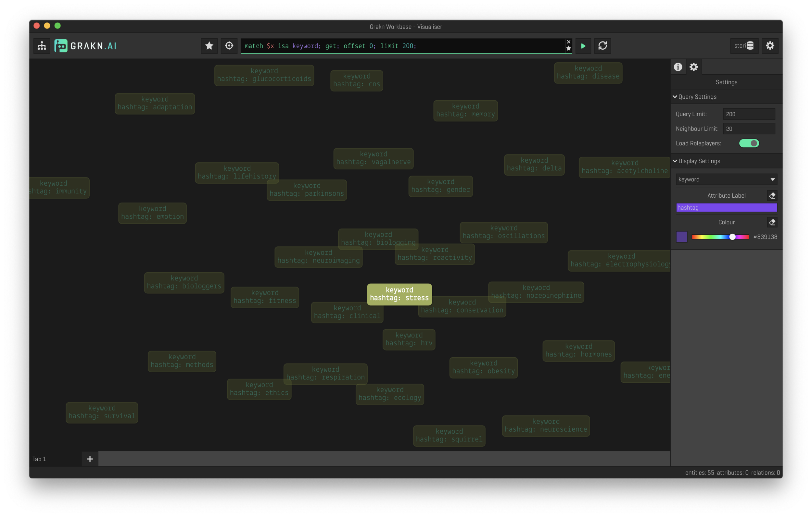The width and height of the screenshot is (812, 517).
Task: Click the run query play button
Action: [x=583, y=45]
